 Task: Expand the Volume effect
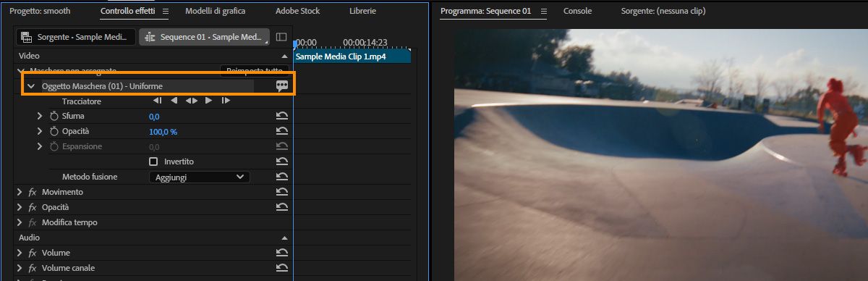(x=20, y=253)
